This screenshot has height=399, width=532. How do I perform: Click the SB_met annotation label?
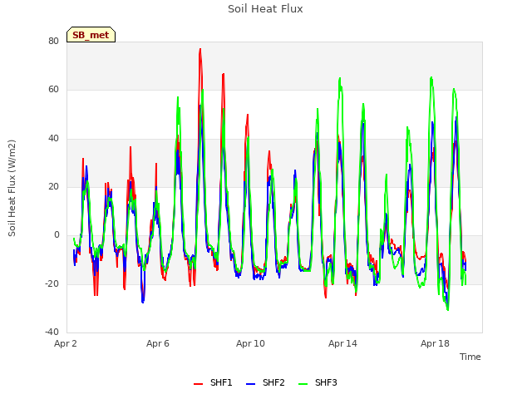(91, 35)
